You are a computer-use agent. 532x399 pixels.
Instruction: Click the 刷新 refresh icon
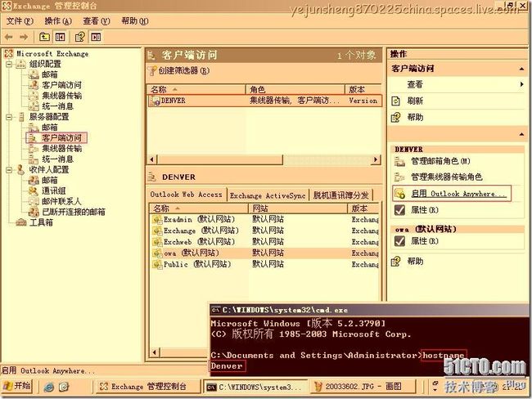tap(396, 101)
